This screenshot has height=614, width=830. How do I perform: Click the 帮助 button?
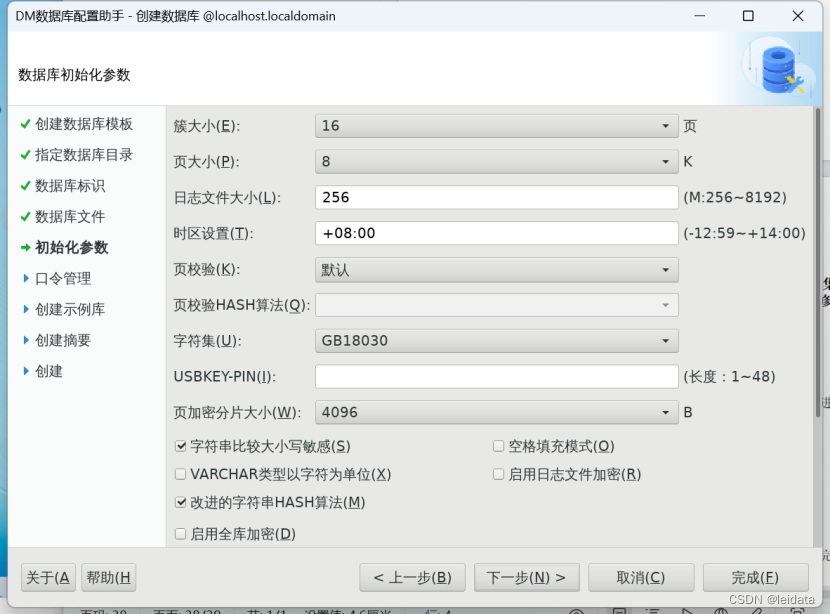pos(109,577)
